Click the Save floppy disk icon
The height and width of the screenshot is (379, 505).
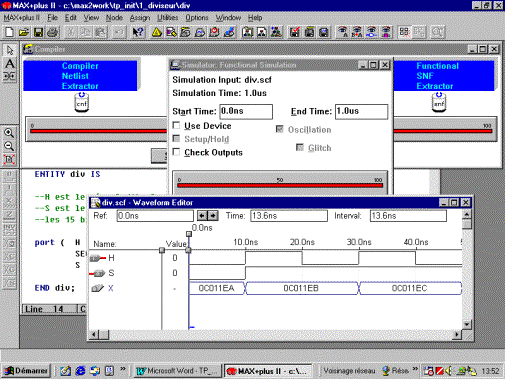click(38, 32)
